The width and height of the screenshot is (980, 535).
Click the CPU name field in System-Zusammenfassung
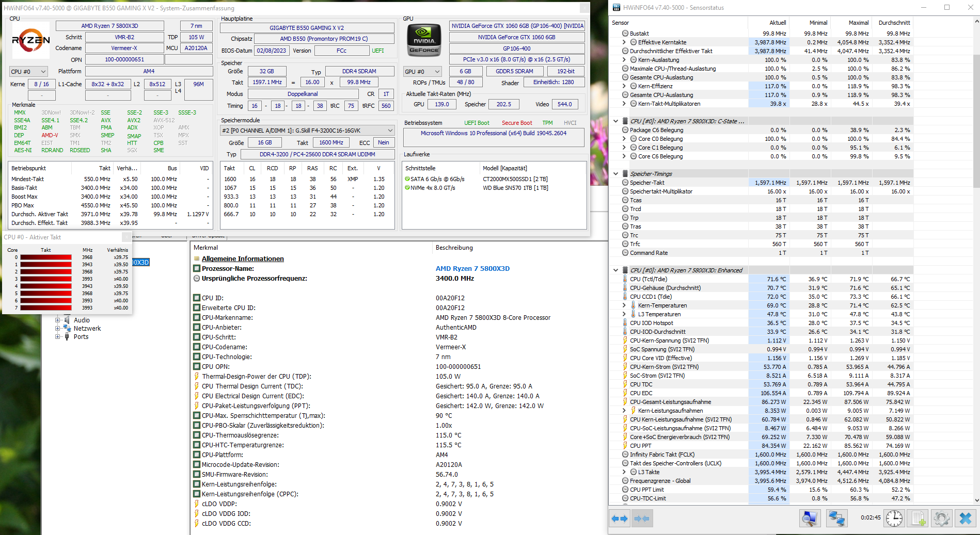coord(109,26)
